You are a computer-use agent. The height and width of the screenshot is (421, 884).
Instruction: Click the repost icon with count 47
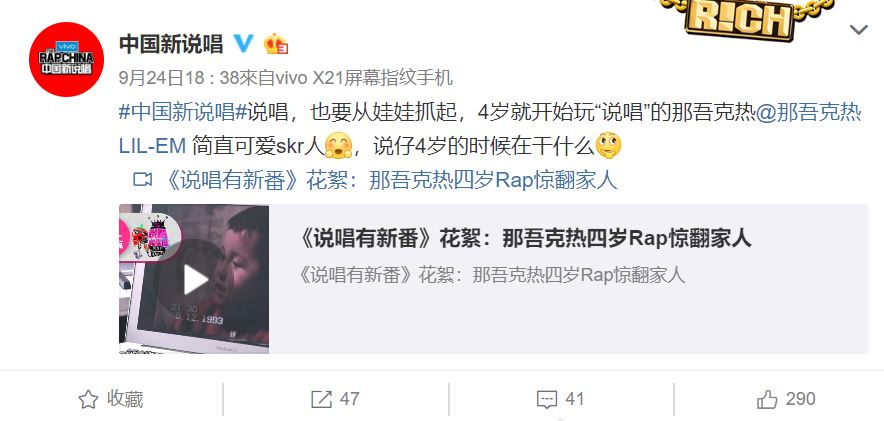[321, 400]
